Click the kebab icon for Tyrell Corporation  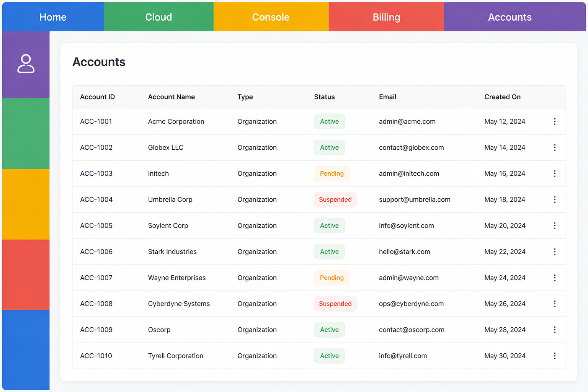point(555,356)
